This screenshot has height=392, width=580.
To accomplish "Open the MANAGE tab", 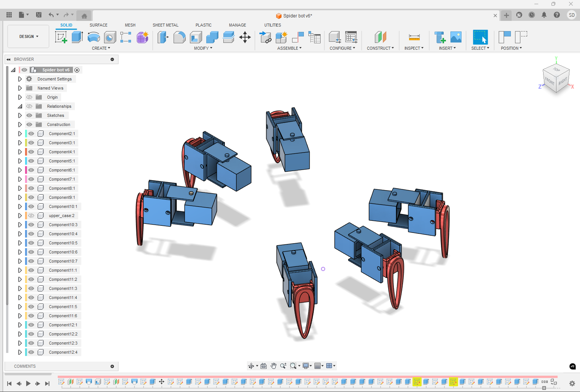I will click(x=237, y=25).
